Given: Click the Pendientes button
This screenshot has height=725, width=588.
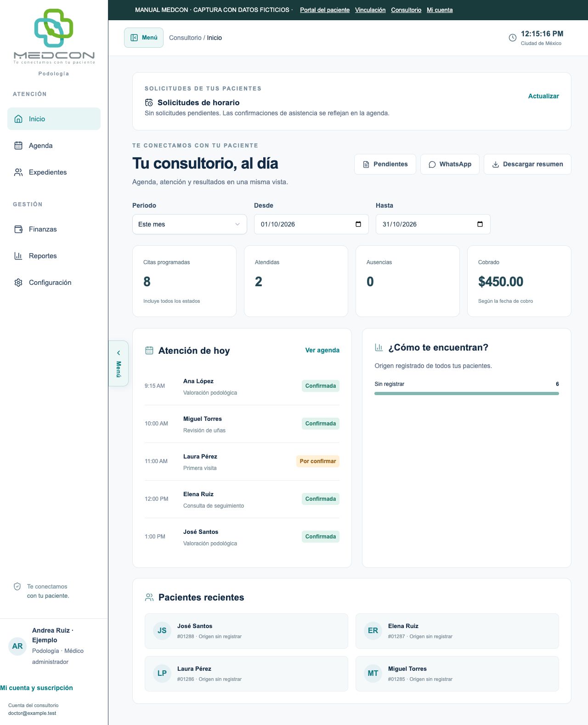Looking at the screenshot, I should pos(385,164).
